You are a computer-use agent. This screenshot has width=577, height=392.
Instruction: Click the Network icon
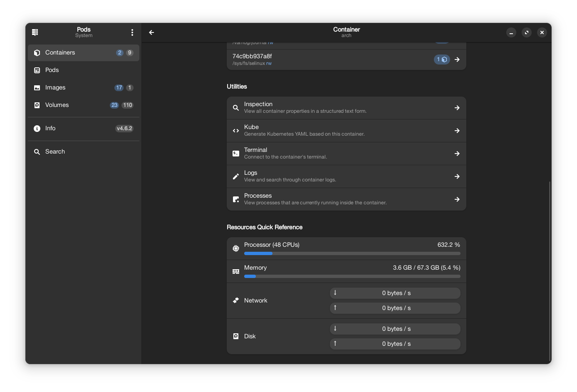pyautogui.click(x=236, y=300)
